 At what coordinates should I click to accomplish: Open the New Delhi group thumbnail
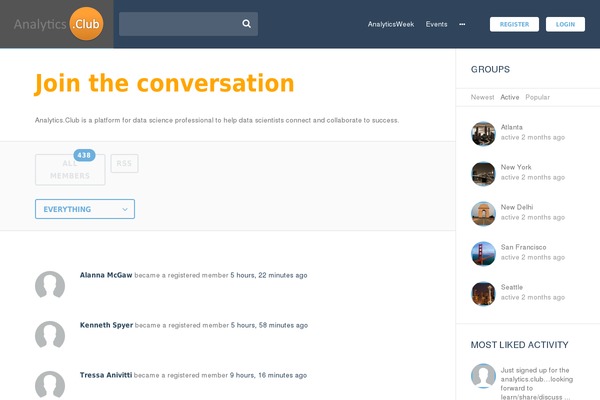(483, 214)
